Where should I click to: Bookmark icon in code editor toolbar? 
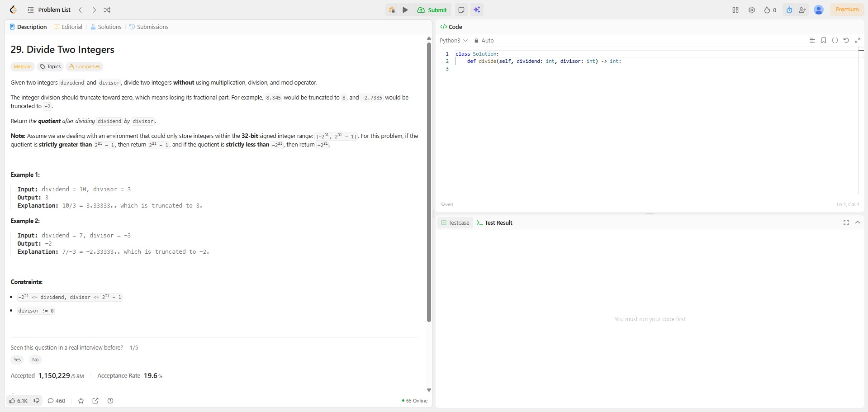pyautogui.click(x=824, y=40)
